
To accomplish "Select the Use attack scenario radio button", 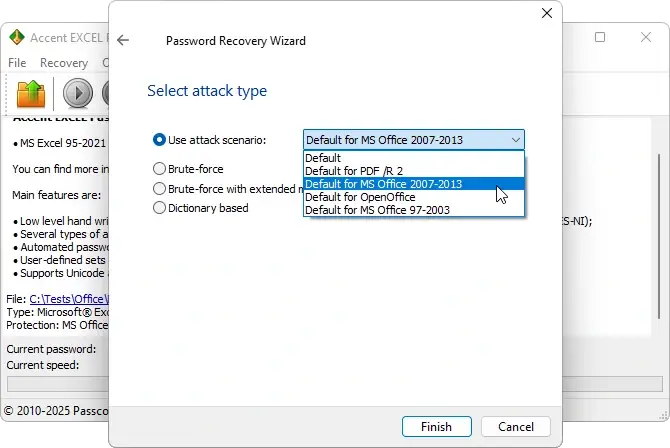I will pos(159,140).
